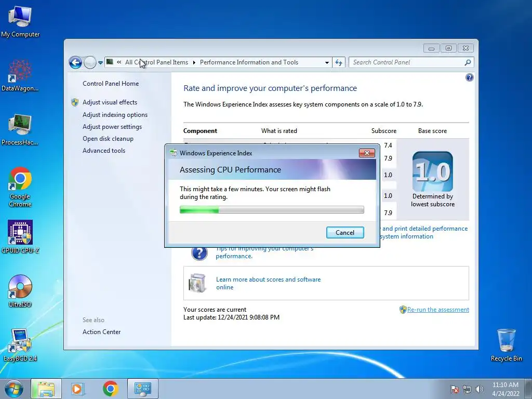This screenshot has width=532, height=399.
Task: Refresh the Control Panel address bar
Action: [x=339, y=62]
